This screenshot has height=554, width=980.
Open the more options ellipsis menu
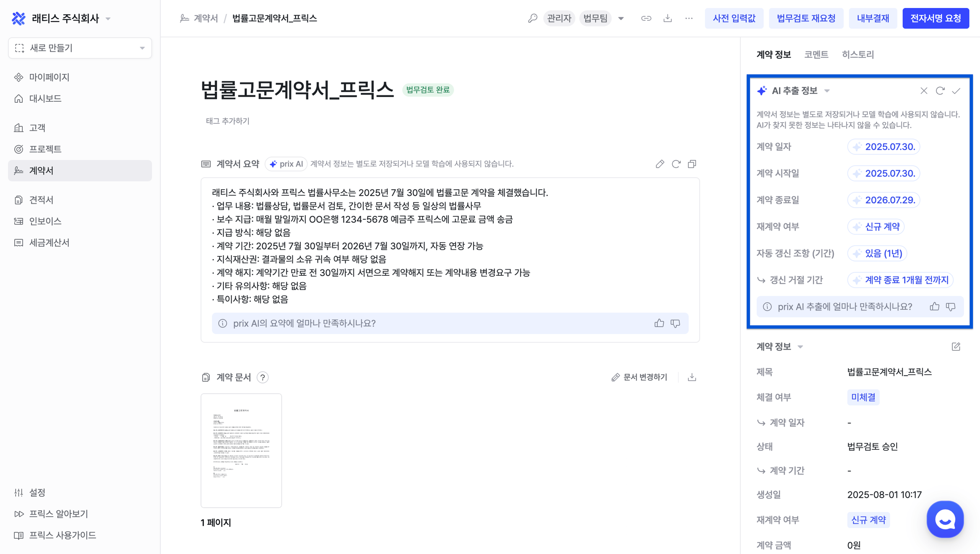pos(689,18)
